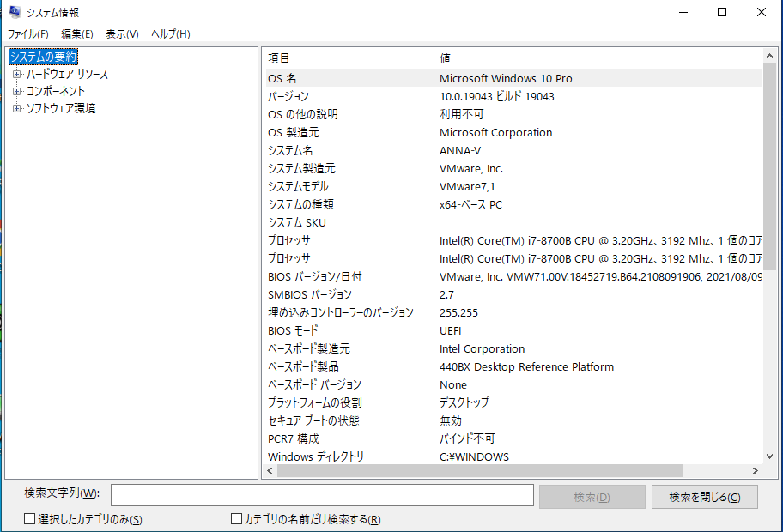The height and width of the screenshot is (532, 783).
Task: Click the vertical scrollbar thumb
Action: click(x=769, y=166)
